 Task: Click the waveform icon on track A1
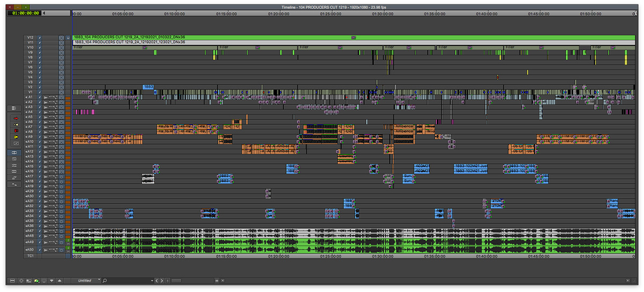tap(46, 97)
